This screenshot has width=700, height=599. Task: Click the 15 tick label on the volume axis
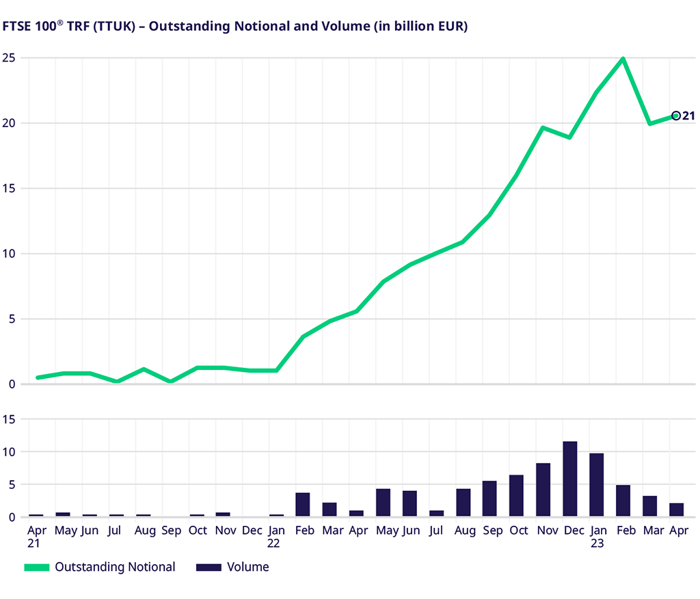8,418
